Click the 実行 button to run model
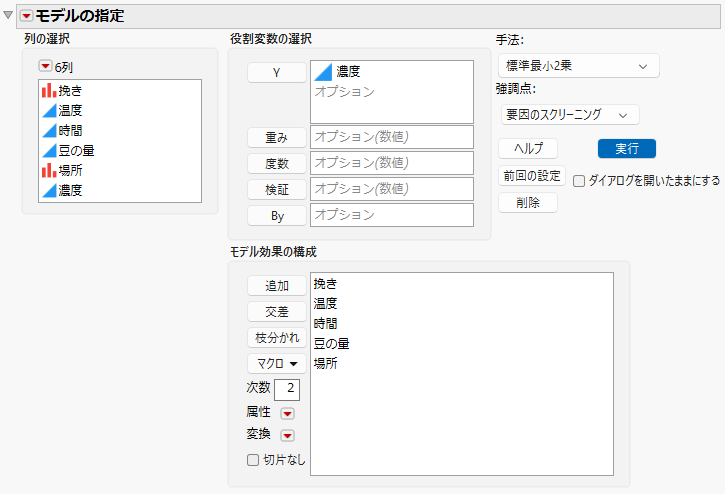The image size is (725, 494). point(627,148)
